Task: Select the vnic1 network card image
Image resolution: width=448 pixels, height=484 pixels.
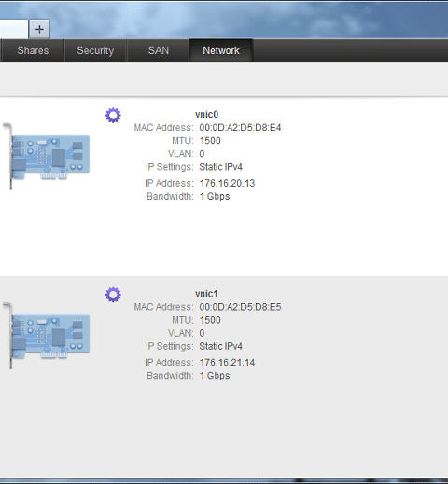Action: tap(47, 336)
